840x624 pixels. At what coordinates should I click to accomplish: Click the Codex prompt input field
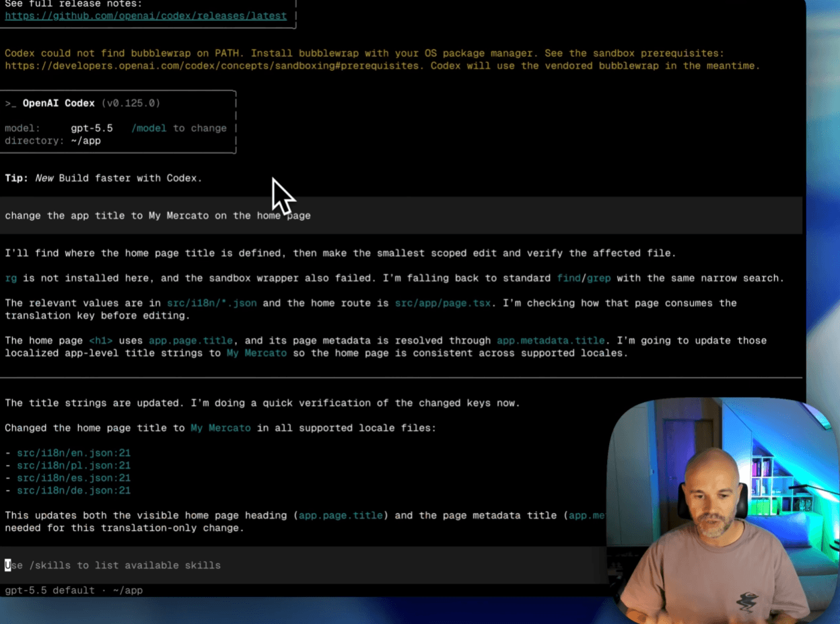[303, 565]
